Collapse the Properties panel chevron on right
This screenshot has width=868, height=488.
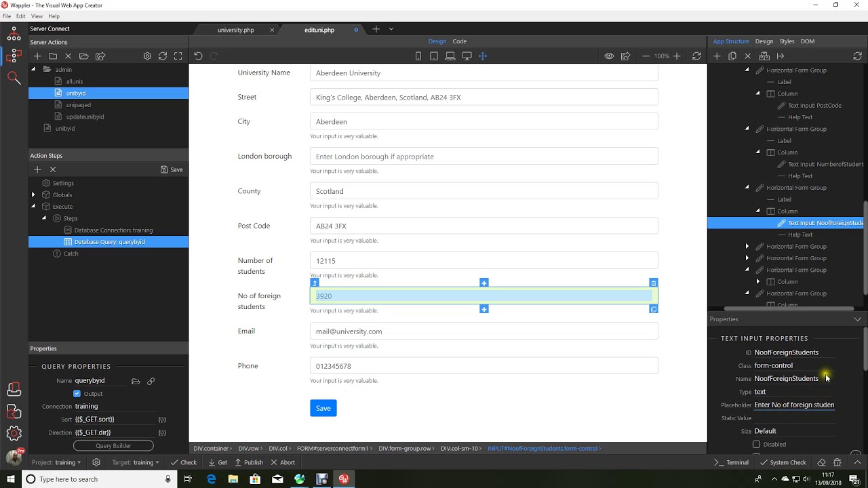pyautogui.click(x=857, y=319)
